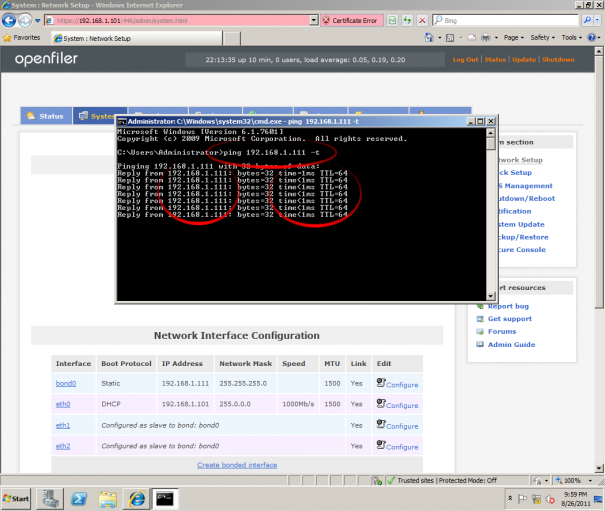Toggle the Compatibility View icon

392,20
